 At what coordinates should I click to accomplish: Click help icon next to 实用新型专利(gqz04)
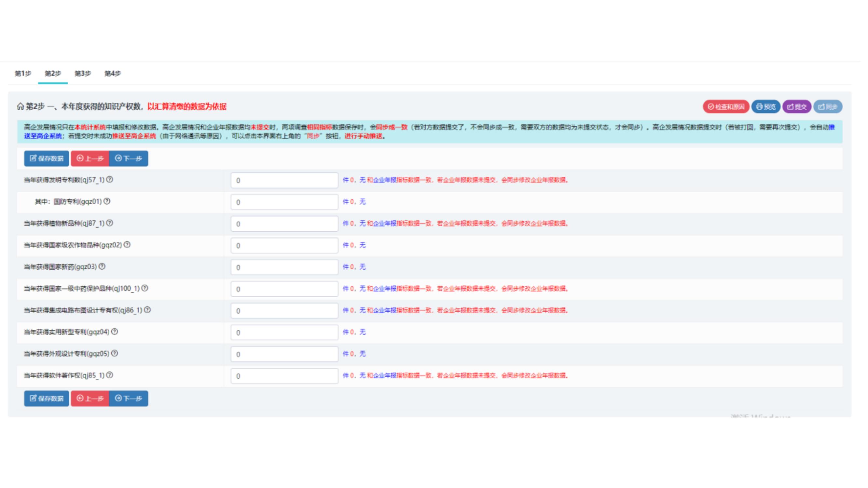pyautogui.click(x=115, y=332)
